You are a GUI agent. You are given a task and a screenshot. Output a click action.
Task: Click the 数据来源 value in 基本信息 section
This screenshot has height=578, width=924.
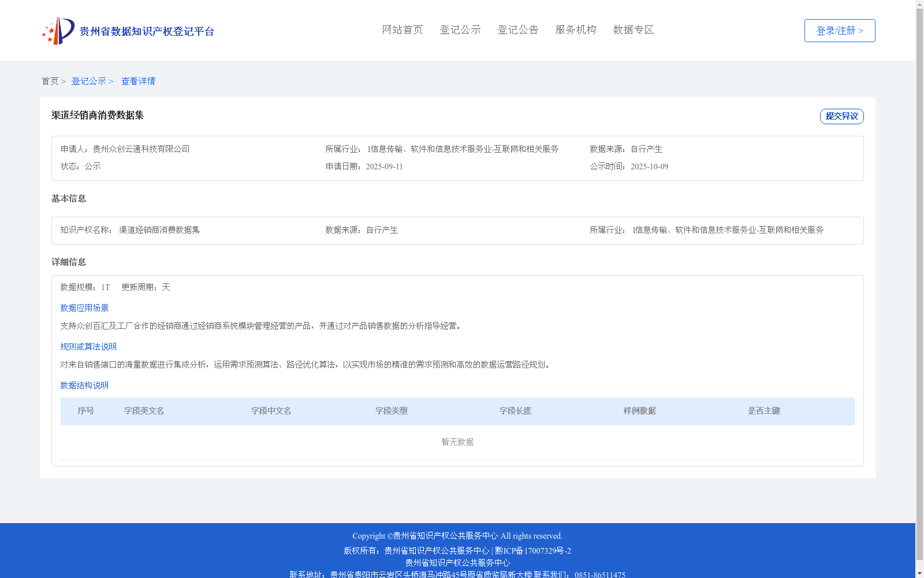pyautogui.click(x=382, y=230)
